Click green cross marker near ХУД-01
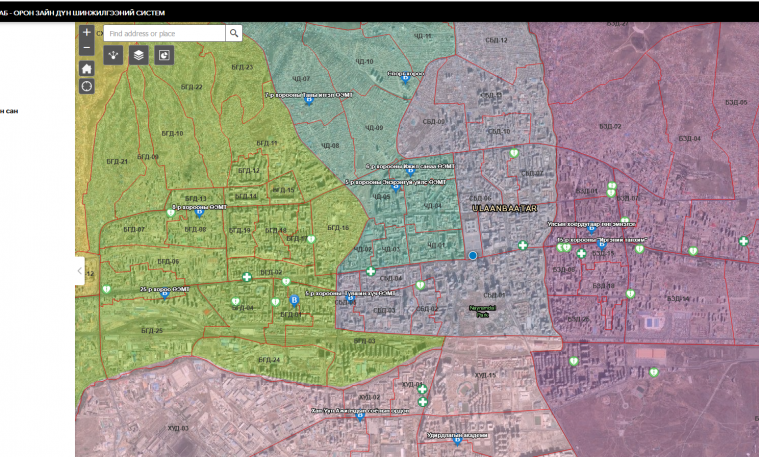Viewport: 759px width, 457px height. point(422,389)
